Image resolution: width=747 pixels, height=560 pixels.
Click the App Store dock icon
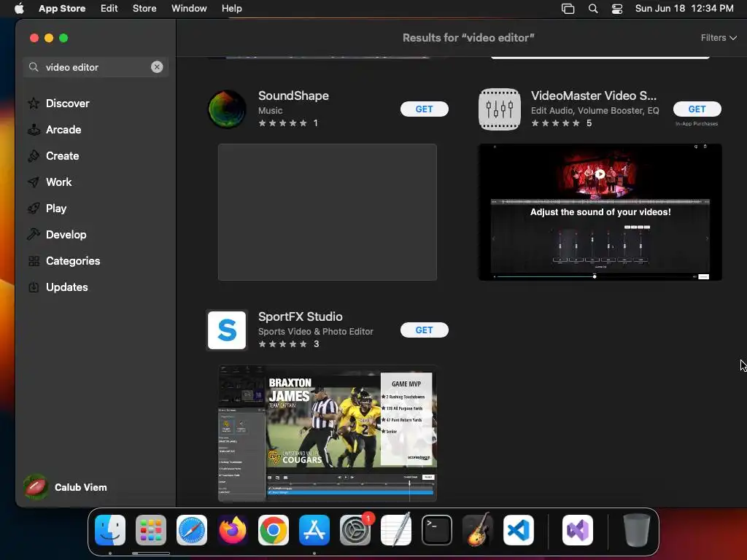point(314,530)
